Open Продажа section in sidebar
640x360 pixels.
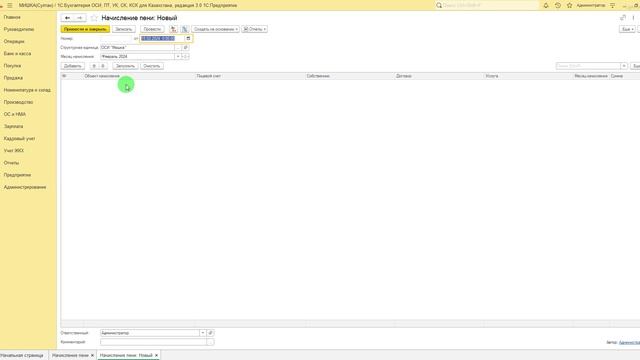(x=13, y=78)
